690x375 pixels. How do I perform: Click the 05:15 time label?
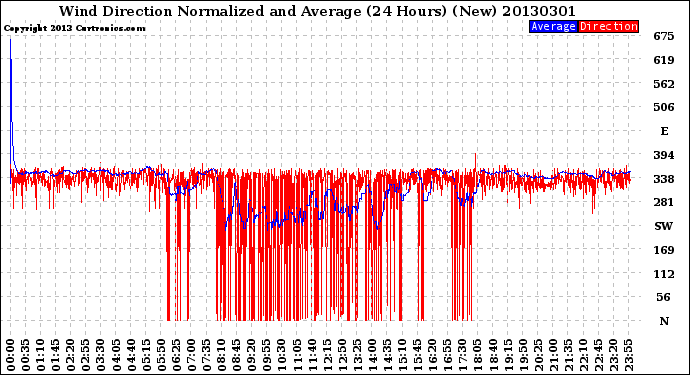146,355
